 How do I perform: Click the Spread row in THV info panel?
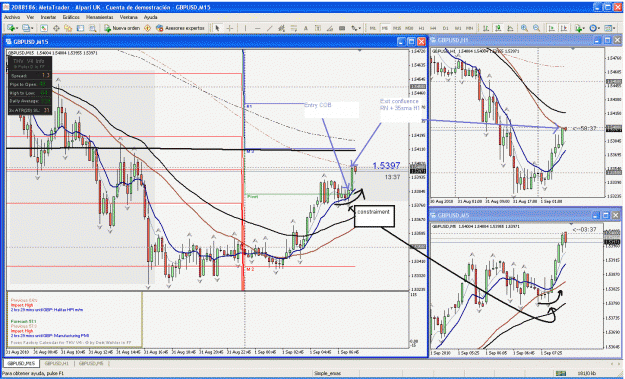30,75
